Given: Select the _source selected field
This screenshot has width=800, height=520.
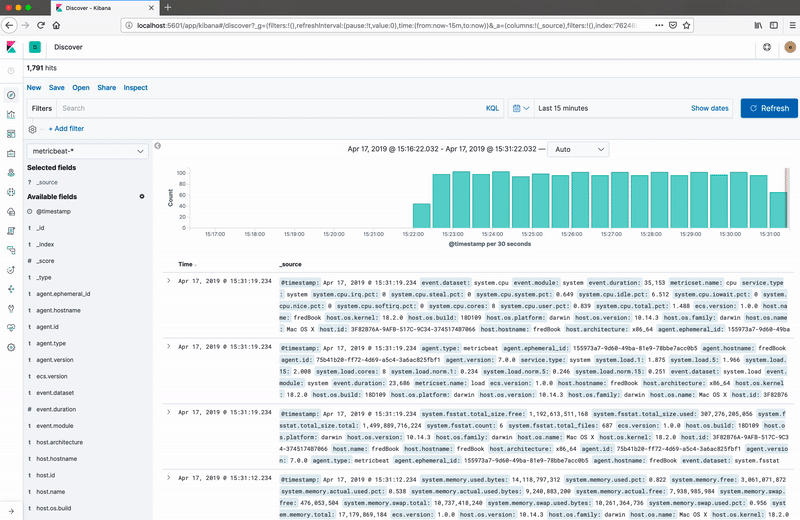Looking at the screenshot, I should tap(47, 182).
